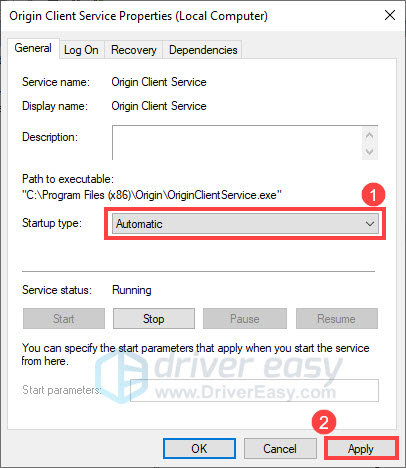Screen dimensions: 406x468
Task: Expand Startup type using its chevron arrow
Action: 370,224
